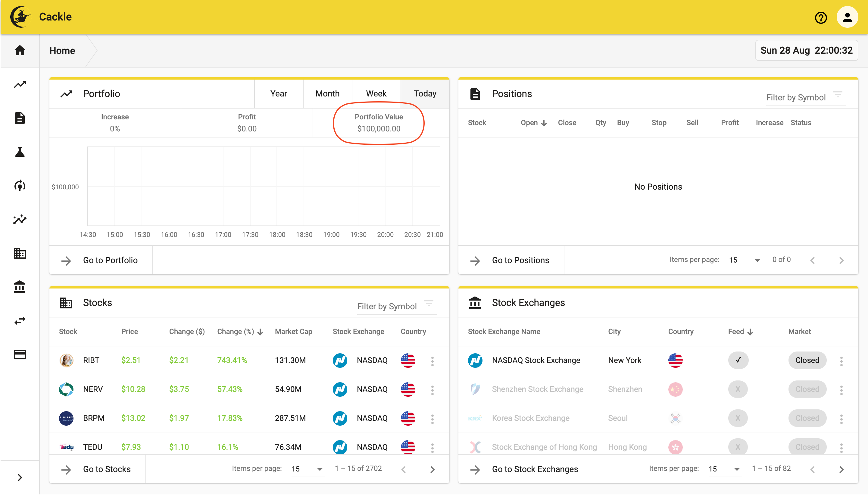
Task: Open the BRPM row more options menu
Action: [x=432, y=419]
